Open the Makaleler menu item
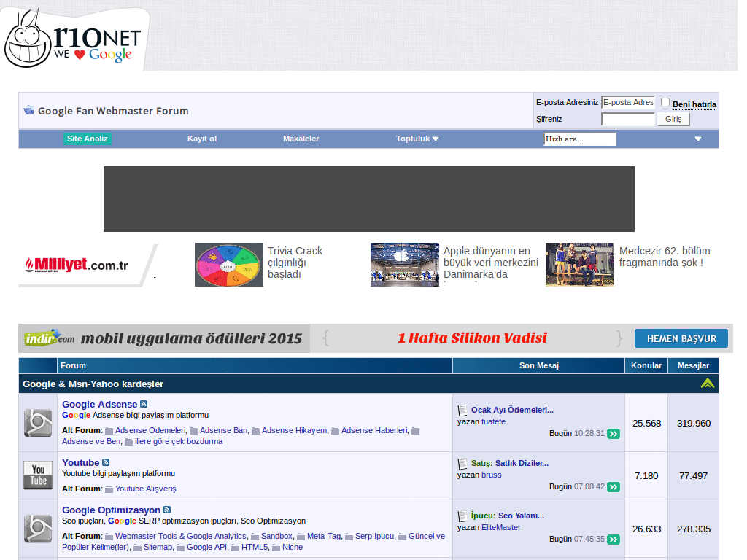Screen dimensions: 747x560 point(301,139)
